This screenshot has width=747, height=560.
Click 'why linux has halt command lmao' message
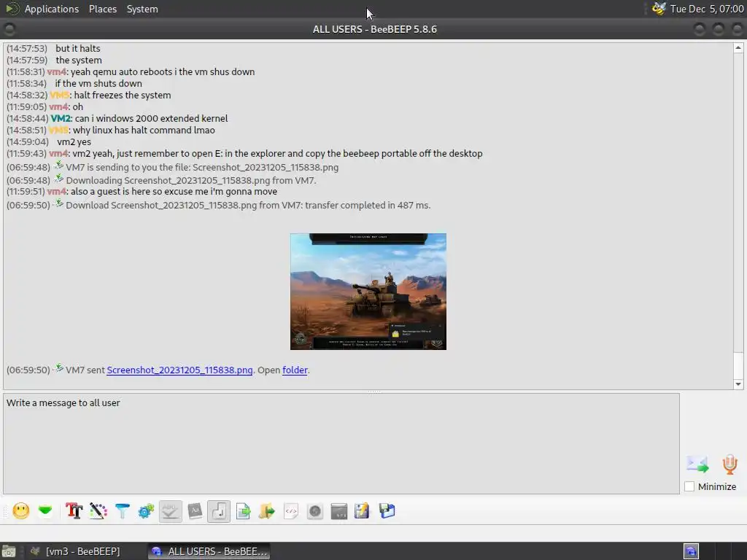click(x=144, y=130)
